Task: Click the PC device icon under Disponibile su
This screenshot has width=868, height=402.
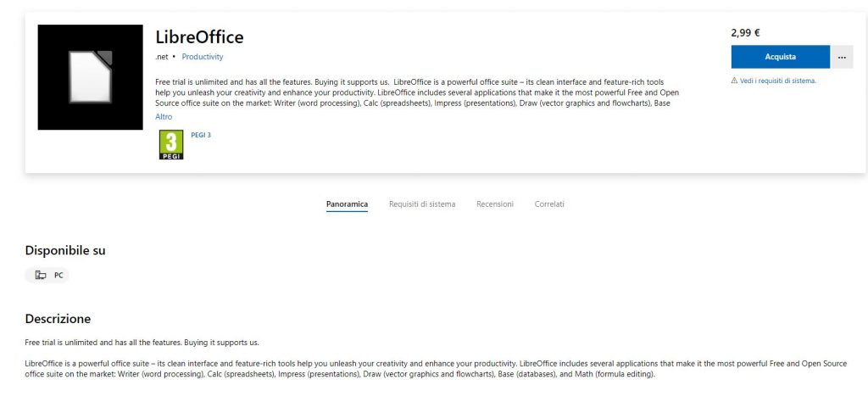Action: click(x=41, y=275)
